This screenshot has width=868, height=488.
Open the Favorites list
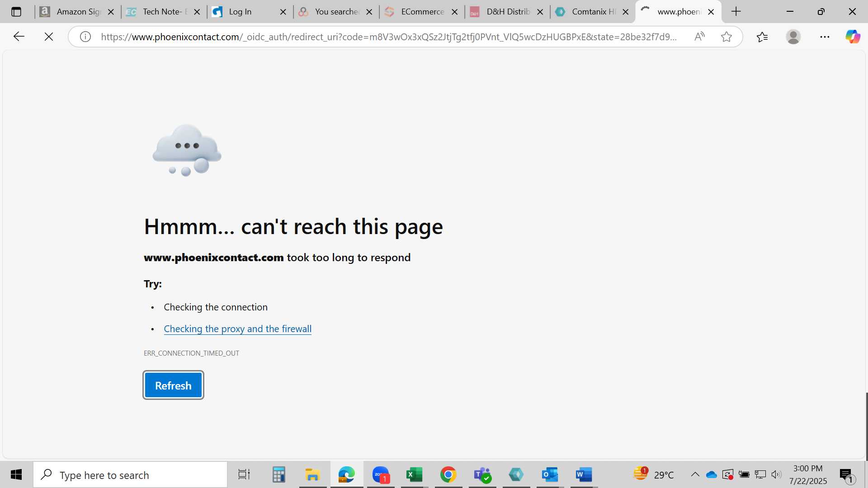point(762,37)
